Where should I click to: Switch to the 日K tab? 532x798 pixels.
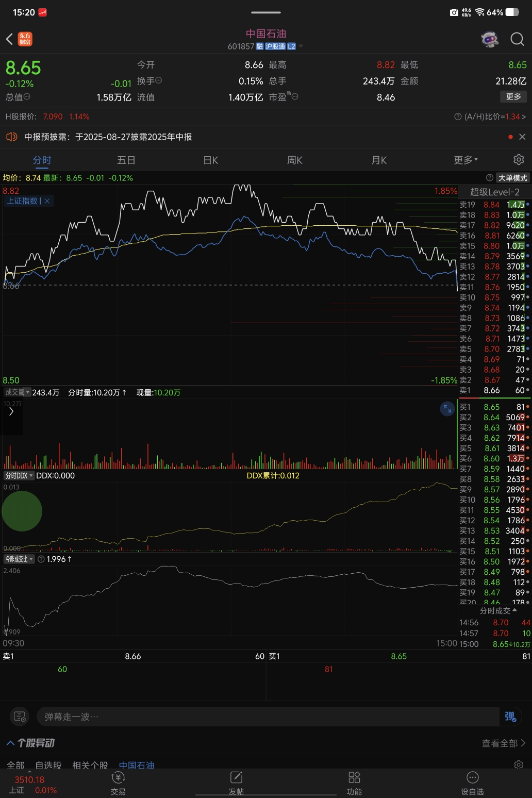coord(211,160)
